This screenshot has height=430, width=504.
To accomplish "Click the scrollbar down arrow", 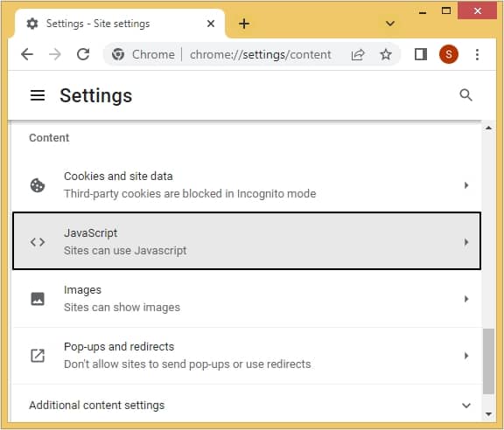I will click(488, 414).
